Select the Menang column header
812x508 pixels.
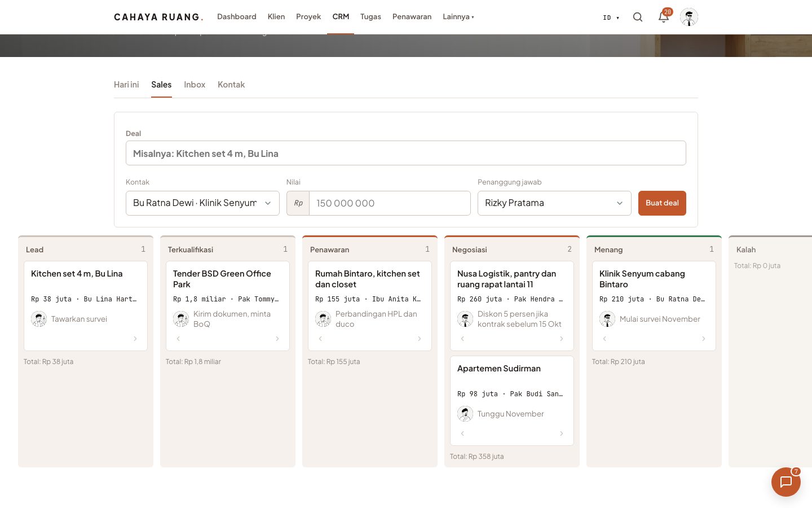(608, 249)
